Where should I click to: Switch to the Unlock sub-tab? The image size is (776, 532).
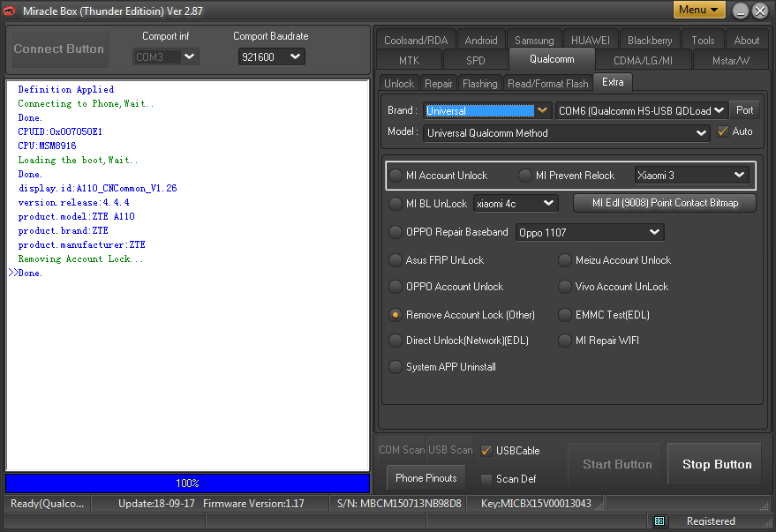[x=399, y=84]
